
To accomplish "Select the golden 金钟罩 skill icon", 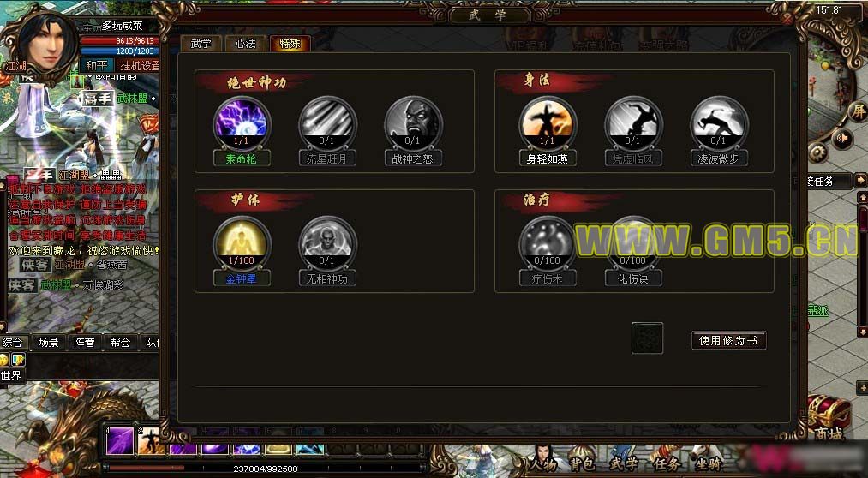I will pos(242,243).
